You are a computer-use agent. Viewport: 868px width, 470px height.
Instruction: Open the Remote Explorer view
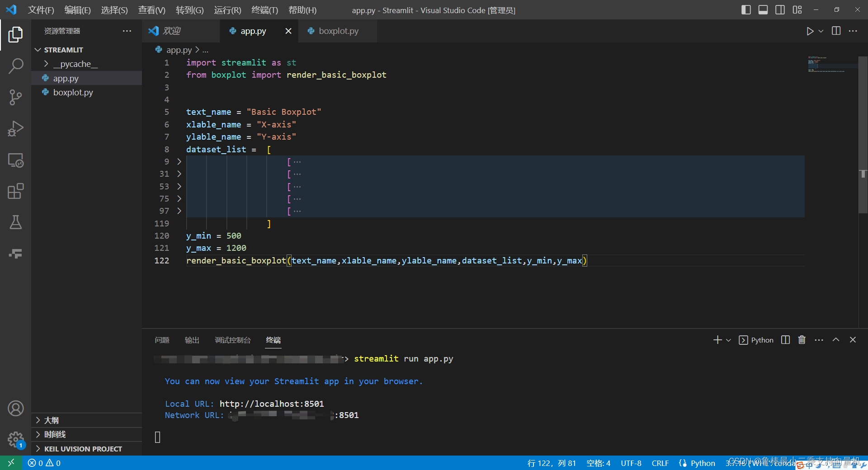point(15,160)
